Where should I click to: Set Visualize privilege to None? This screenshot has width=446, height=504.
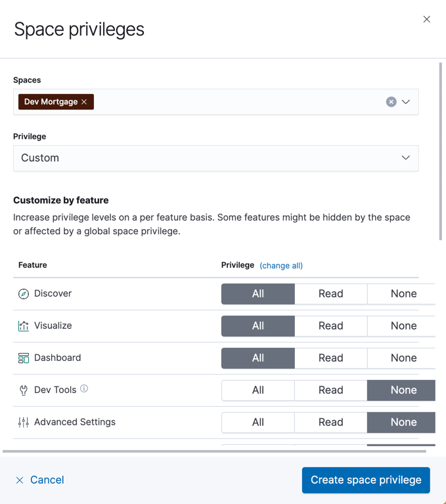(403, 326)
